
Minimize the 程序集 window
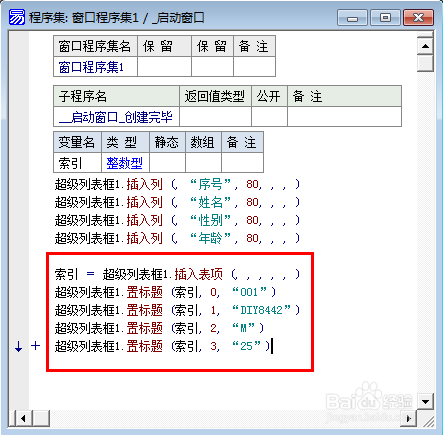pyautogui.click(x=352, y=18)
